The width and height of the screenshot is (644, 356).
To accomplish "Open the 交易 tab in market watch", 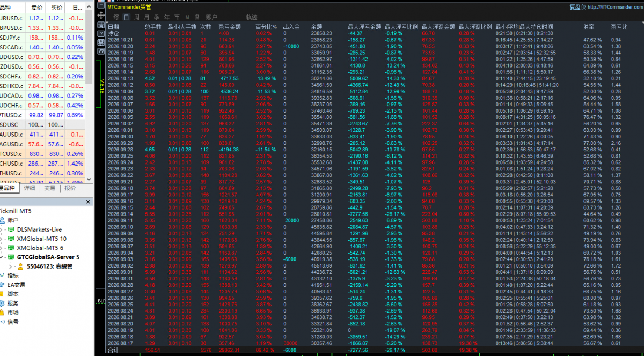I will click(49, 188).
